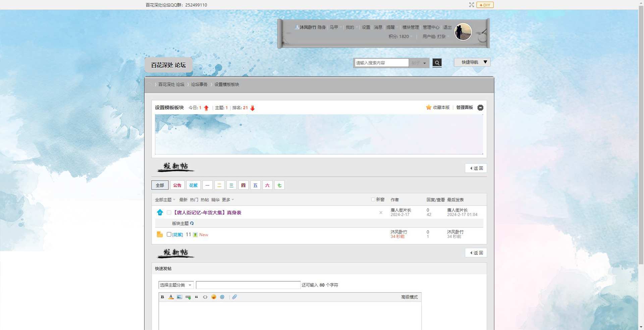Click the search magnifier button
The width and height of the screenshot is (644, 330).
(437, 63)
